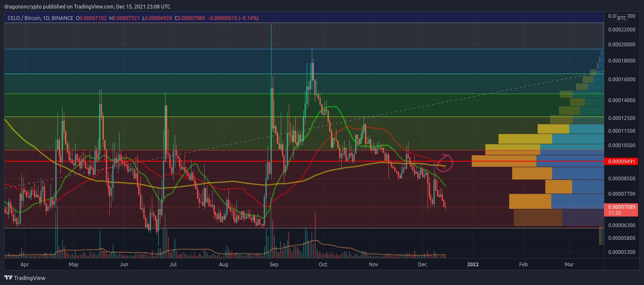Click the Mar label on the time axis
This screenshot has width=644, height=285.
569,265
